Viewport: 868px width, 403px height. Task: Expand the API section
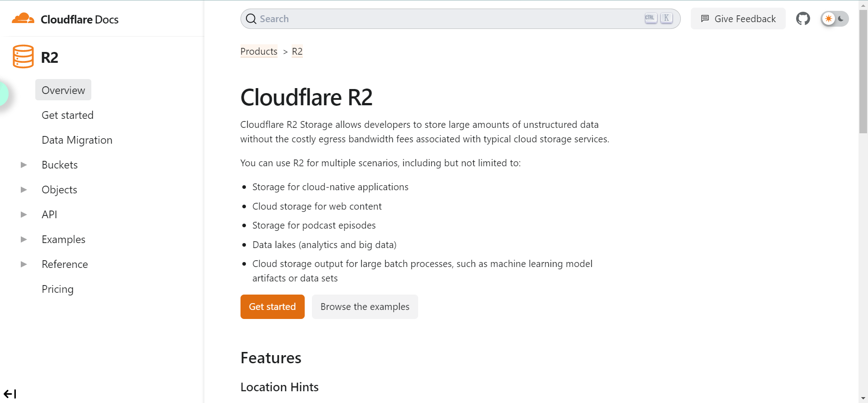[24, 215]
